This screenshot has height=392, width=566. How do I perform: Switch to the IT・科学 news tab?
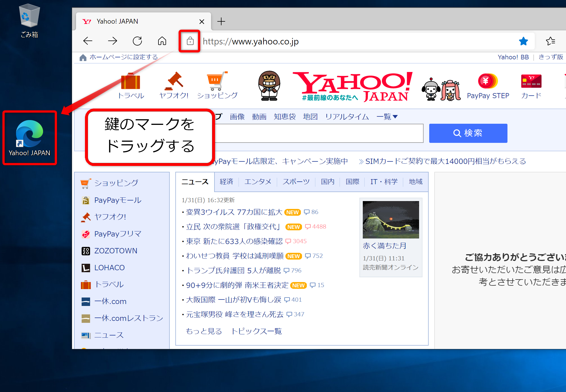coord(384,182)
